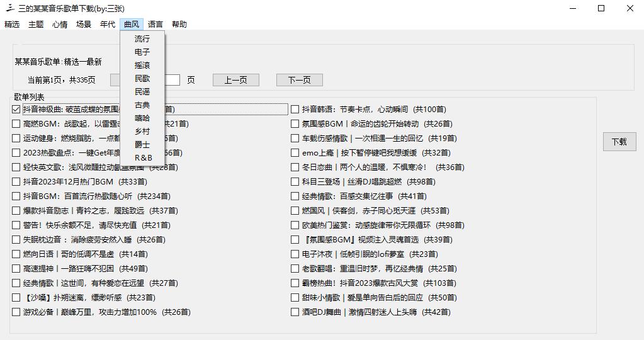Image resolution: width=644 pixels, height=340 pixels.
Task: Check 【沙嗓】扑朔迷离 playlist
Action: click(x=16, y=297)
